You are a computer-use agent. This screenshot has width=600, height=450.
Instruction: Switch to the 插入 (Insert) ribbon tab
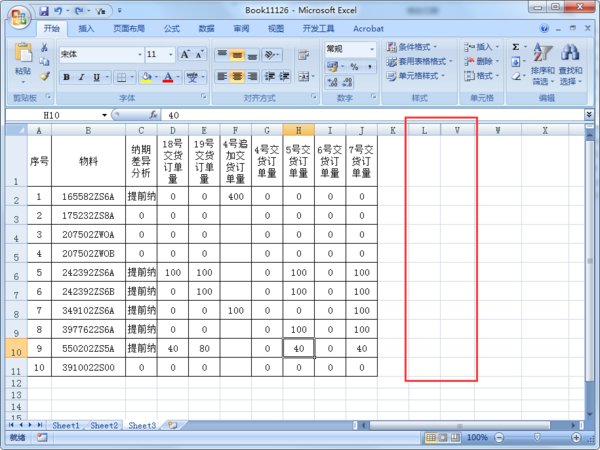coord(87,29)
